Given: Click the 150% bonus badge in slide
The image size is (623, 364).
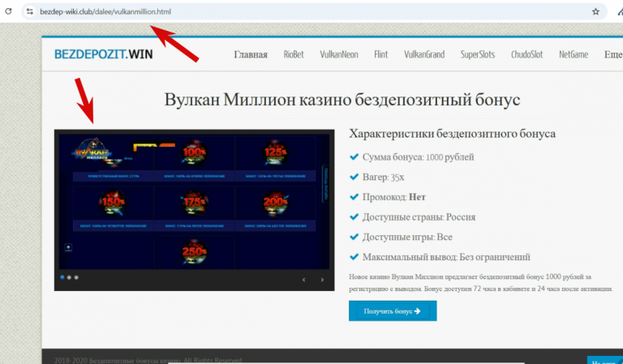Looking at the screenshot, I should [x=114, y=203].
